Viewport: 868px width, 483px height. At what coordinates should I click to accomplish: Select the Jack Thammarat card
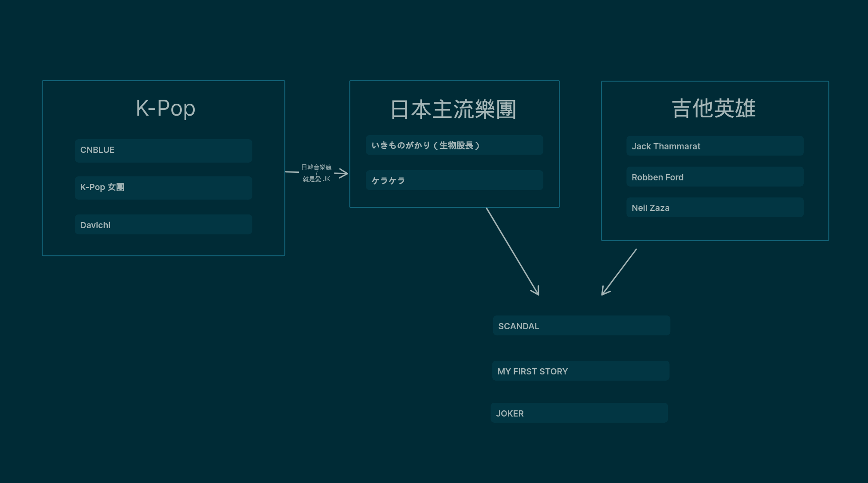715,146
